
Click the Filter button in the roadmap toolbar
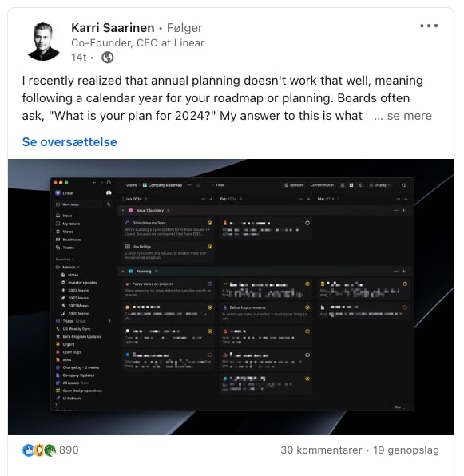tap(217, 184)
